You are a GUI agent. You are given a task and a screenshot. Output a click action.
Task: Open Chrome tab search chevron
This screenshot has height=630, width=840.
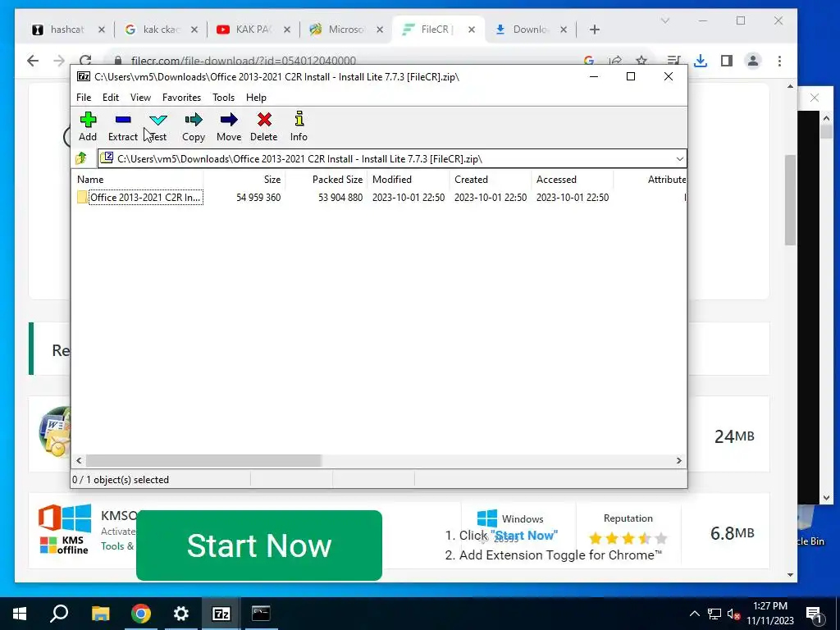pos(664,21)
